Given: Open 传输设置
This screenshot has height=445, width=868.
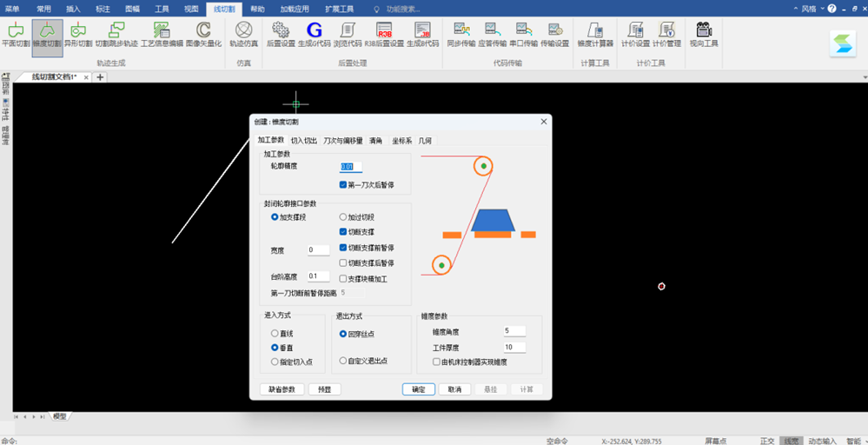Looking at the screenshot, I should tap(555, 34).
